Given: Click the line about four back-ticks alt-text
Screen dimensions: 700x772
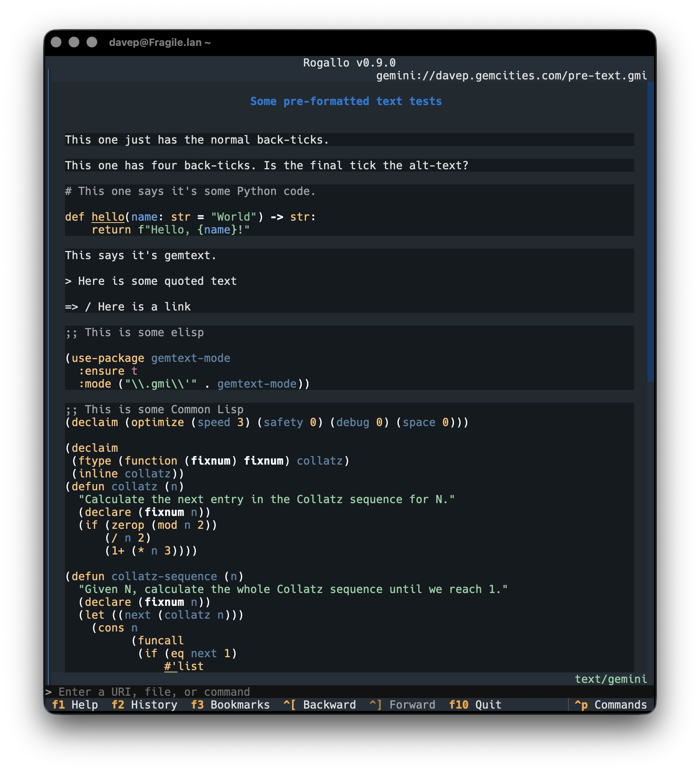Looking at the screenshot, I should (x=267, y=165).
